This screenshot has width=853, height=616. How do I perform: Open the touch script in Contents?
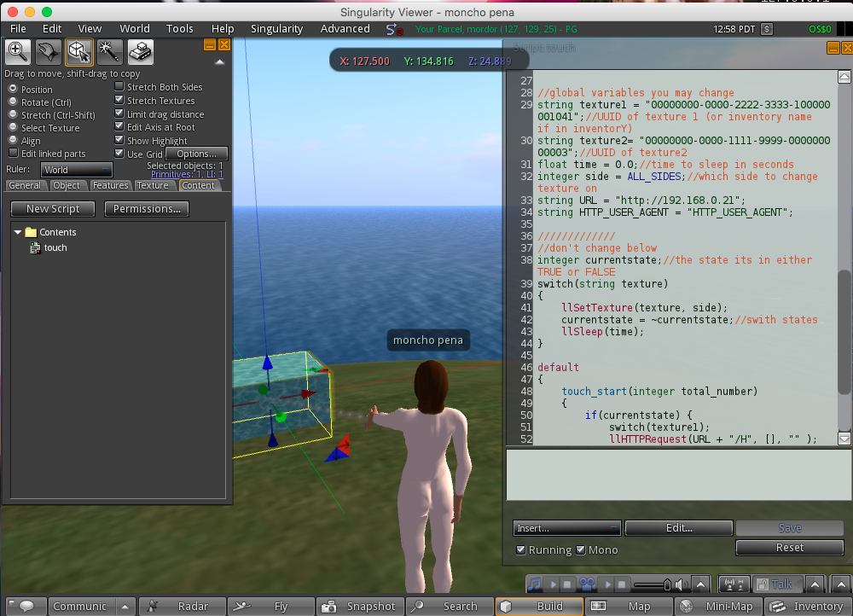[55, 247]
